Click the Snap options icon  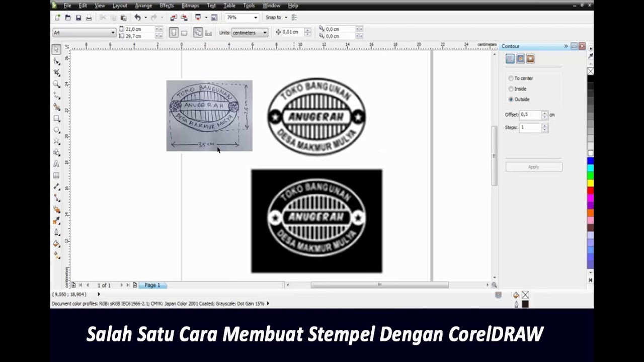[x=294, y=18]
